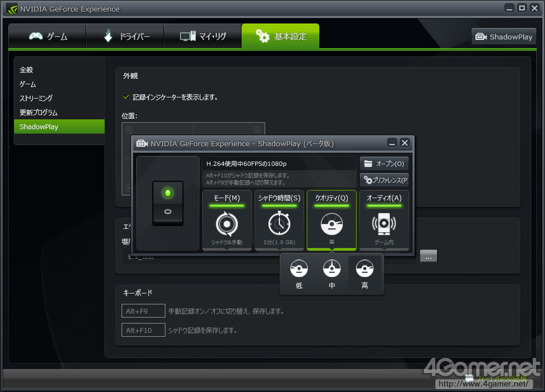Click the Alt+F9 hotkey field
This screenshot has height=392, width=545.
143,311
